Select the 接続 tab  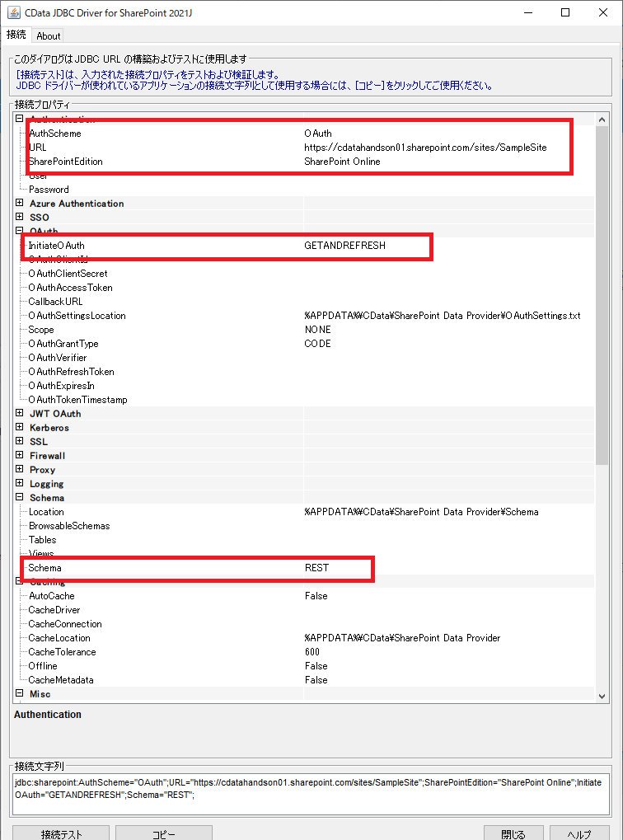coord(16,35)
